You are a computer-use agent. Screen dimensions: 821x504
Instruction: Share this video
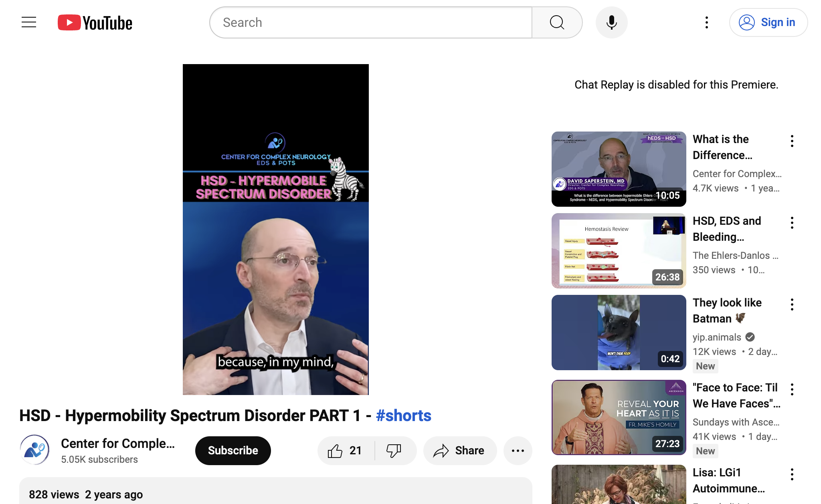[460, 451]
